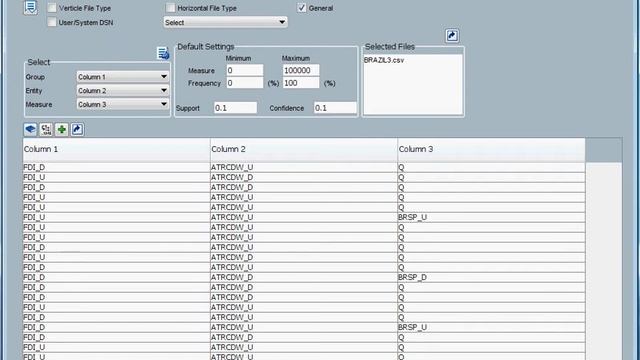Open the Measure dropdown showing Column 3
The height and width of the screenshot is (360, 640).
(123, 104)
